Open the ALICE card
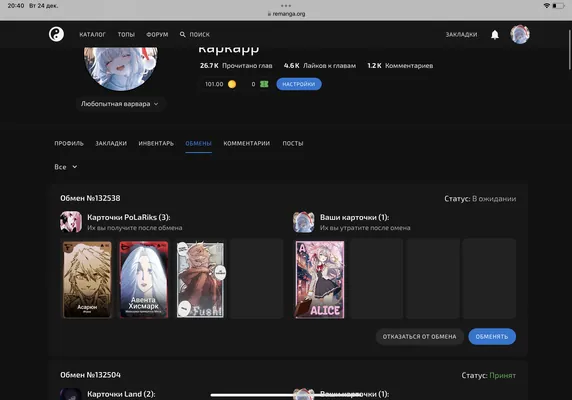Viewport: 572px width, 400px height. (x=320, y=279)
